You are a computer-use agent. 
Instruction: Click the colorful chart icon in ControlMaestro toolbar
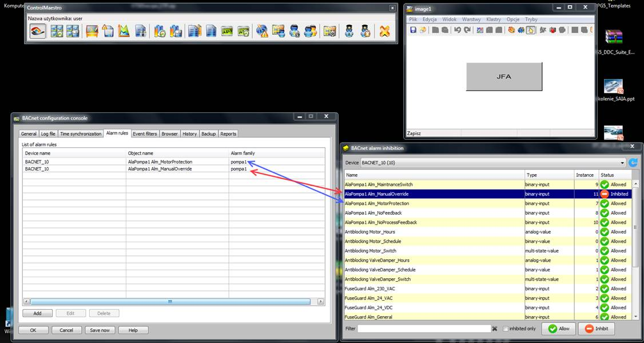[x=124, y=31]
